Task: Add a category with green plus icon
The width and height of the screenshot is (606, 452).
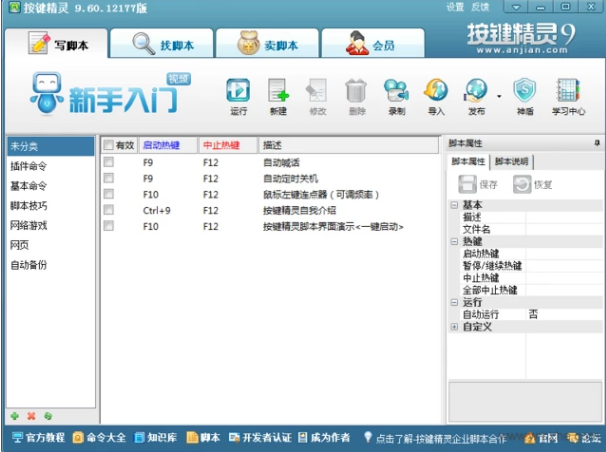Action: point(15,416)
